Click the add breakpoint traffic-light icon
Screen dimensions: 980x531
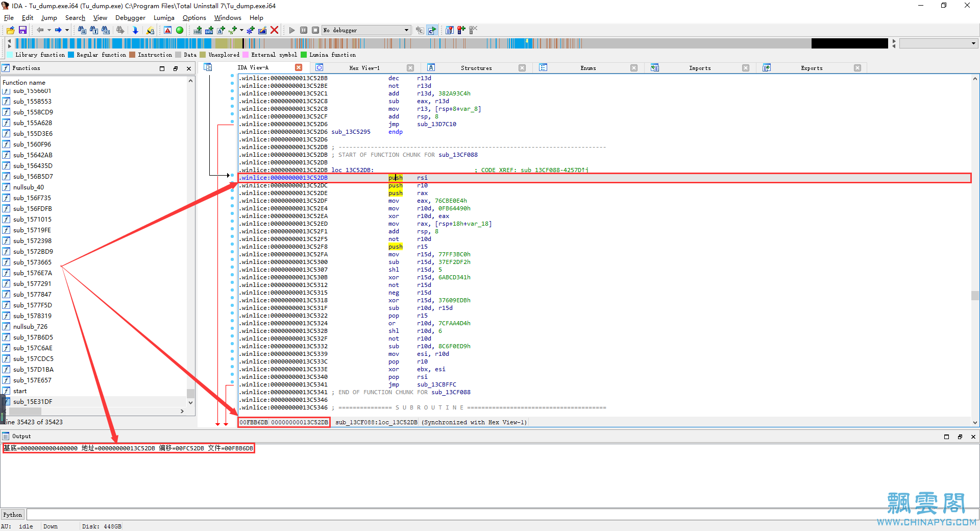(x=461, y=30)
